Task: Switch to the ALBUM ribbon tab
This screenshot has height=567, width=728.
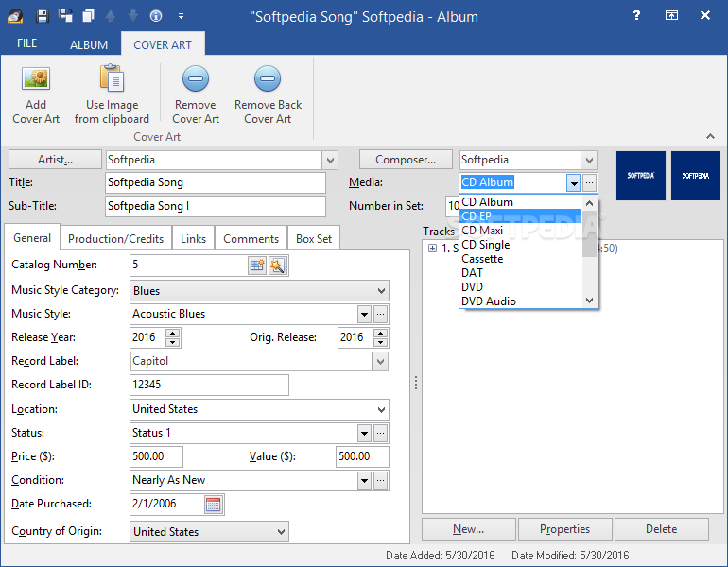Action: [x=89, y=45]
